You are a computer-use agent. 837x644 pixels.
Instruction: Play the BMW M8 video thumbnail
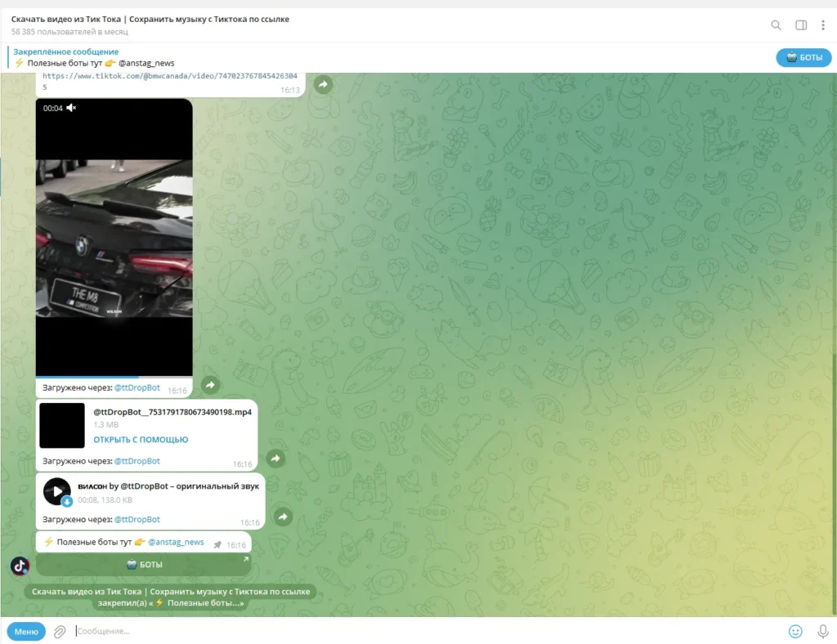pyautogui.click(x=114, y=238)
